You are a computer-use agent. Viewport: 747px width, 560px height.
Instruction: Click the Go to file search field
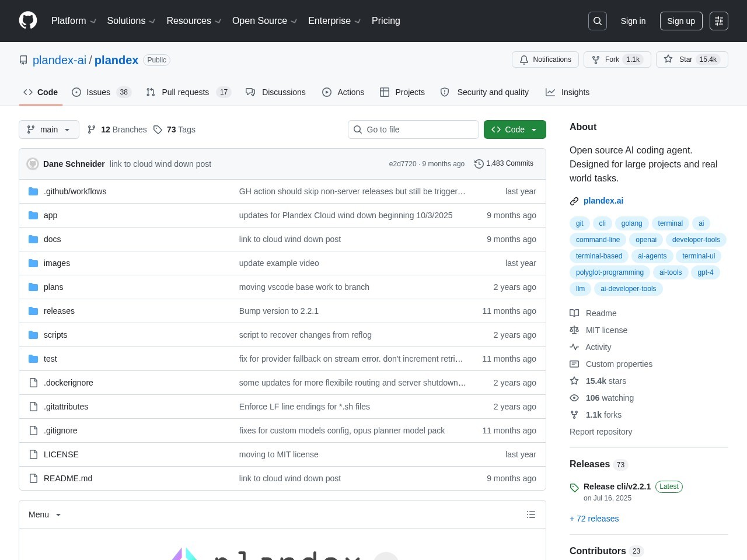(413, 129)
